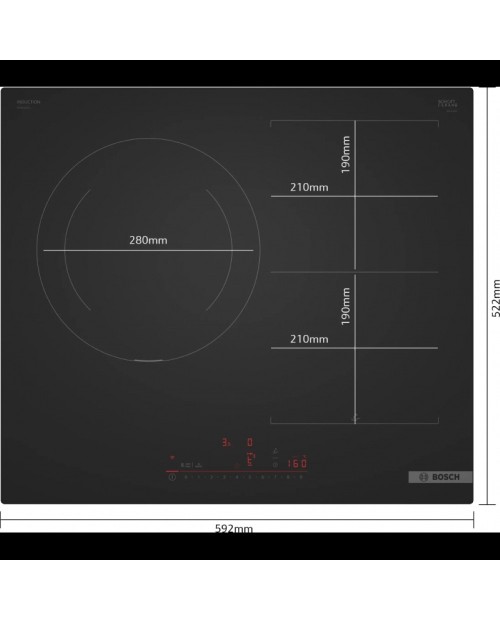Tap the leftmost white function icon on the control panel
500x620 pixels.
183,465
